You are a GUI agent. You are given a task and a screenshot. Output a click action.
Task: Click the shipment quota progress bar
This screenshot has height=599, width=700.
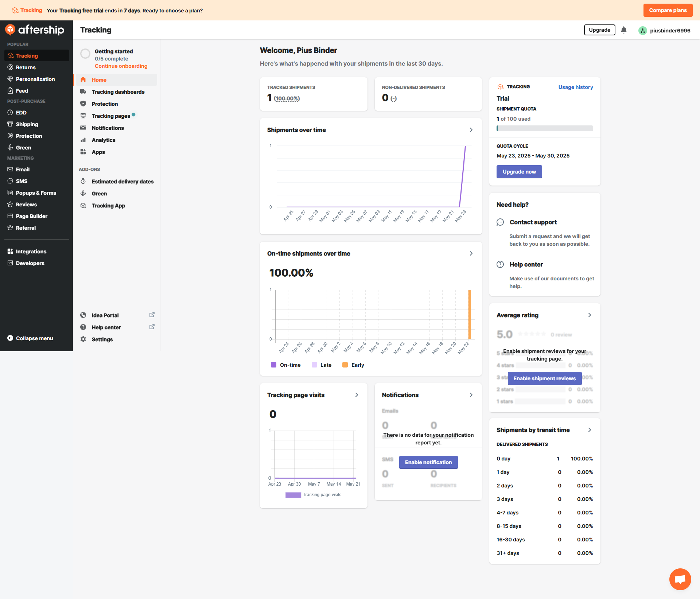tap(544, 128)
